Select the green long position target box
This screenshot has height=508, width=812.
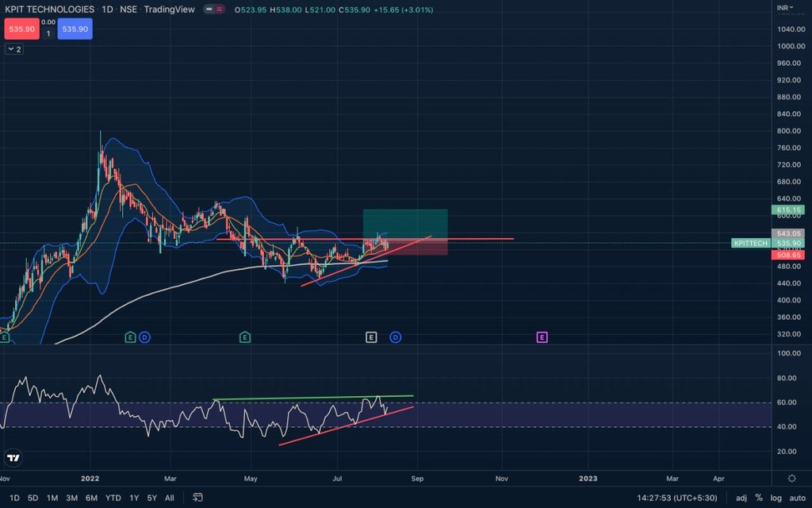pos(405,224)
